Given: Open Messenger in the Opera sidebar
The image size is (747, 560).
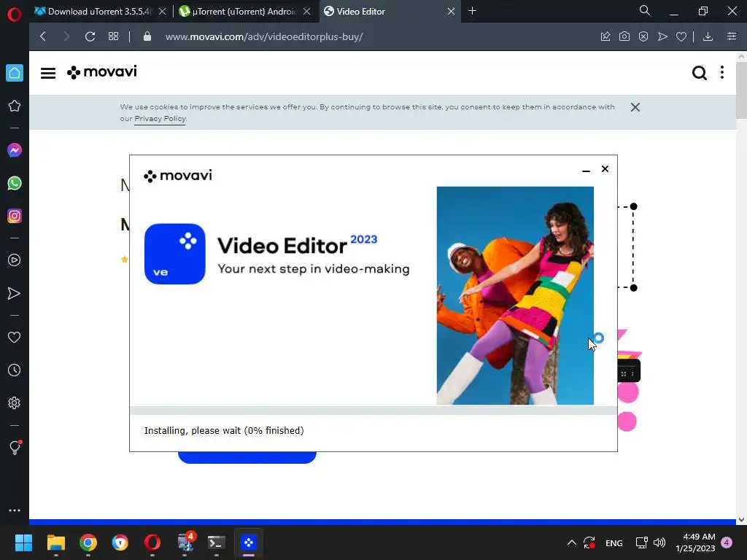Looking at the screenshot, I should click(x=15, y=150).
